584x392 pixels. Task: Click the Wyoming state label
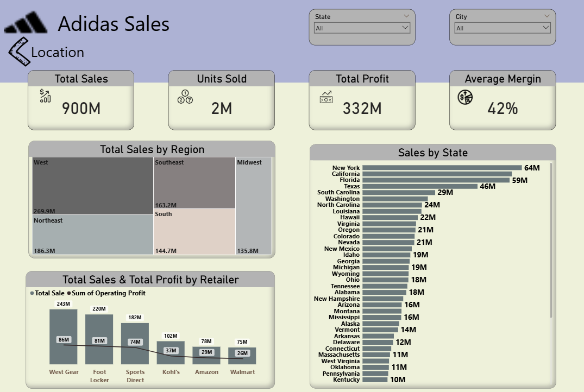click(x=346, y=274)
